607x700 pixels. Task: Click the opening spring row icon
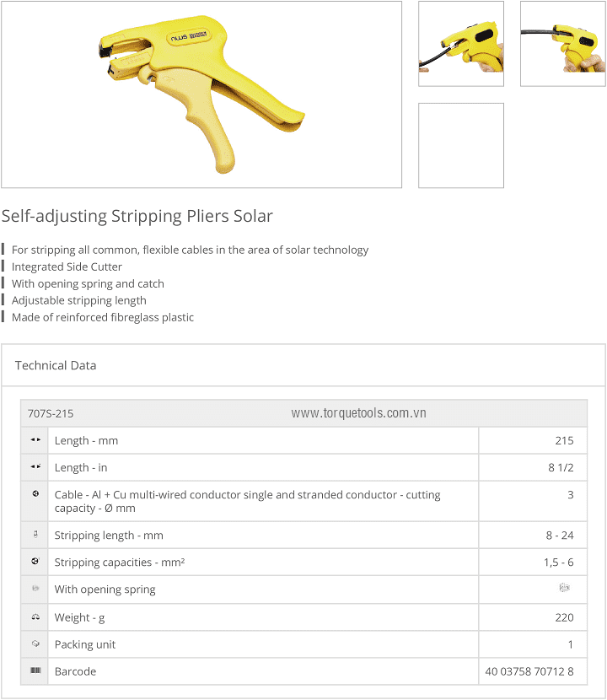35,589
